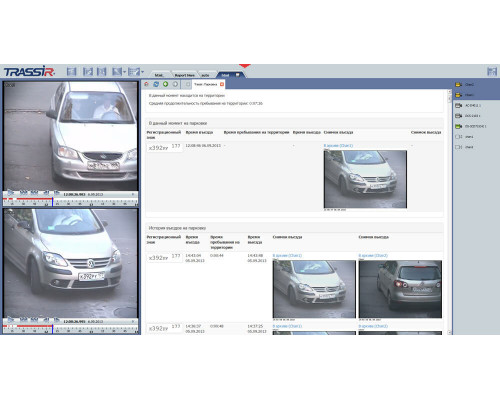Click the rear-view exit snapshot thumbnail
Viewport: 500px width, 400px height.
click(400, 289)
